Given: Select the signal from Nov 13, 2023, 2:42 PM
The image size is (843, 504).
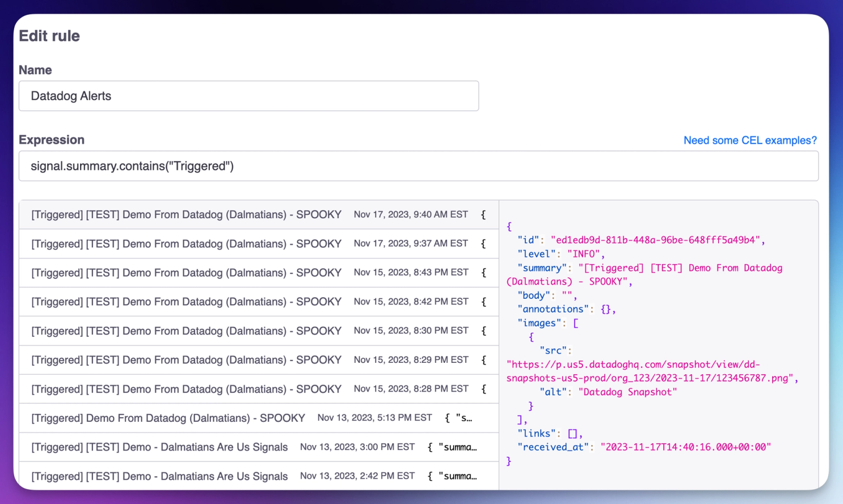Looking at the screenshot, I should [x=259, y=476].
